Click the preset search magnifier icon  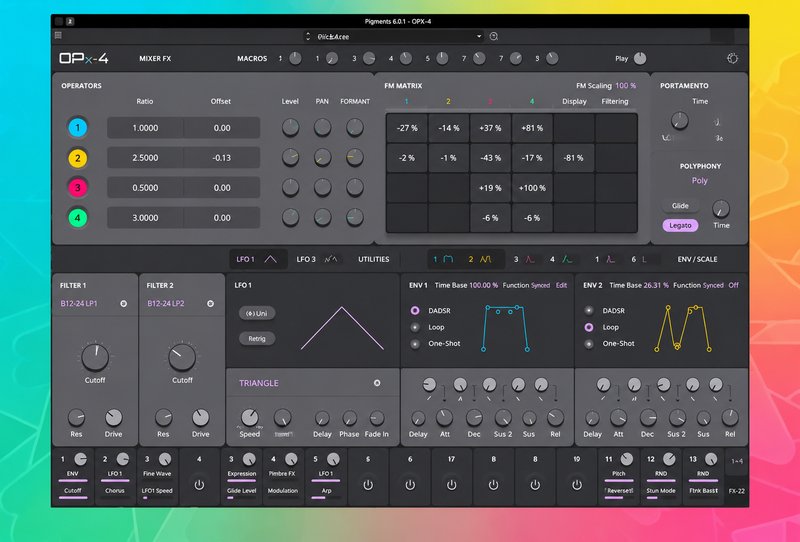click(493, 36)
